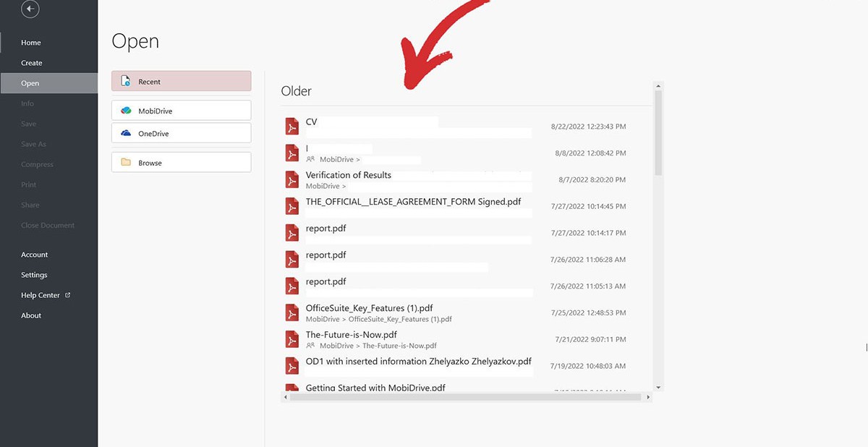Open Settings from the sidebar
Screen dimensions: 868x447
(x=34, y=275)
